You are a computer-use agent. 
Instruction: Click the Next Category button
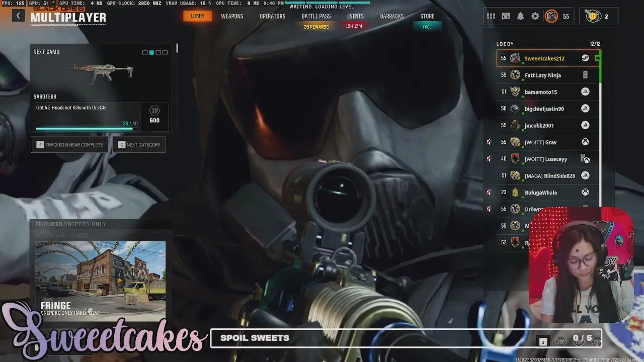[139, 145]
